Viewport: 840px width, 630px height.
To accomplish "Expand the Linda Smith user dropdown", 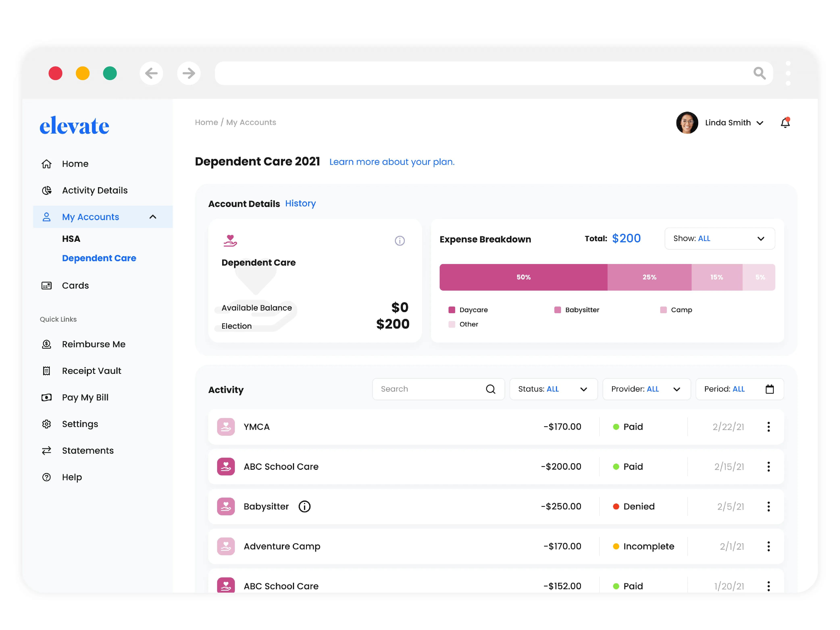I will click(760, 123).
